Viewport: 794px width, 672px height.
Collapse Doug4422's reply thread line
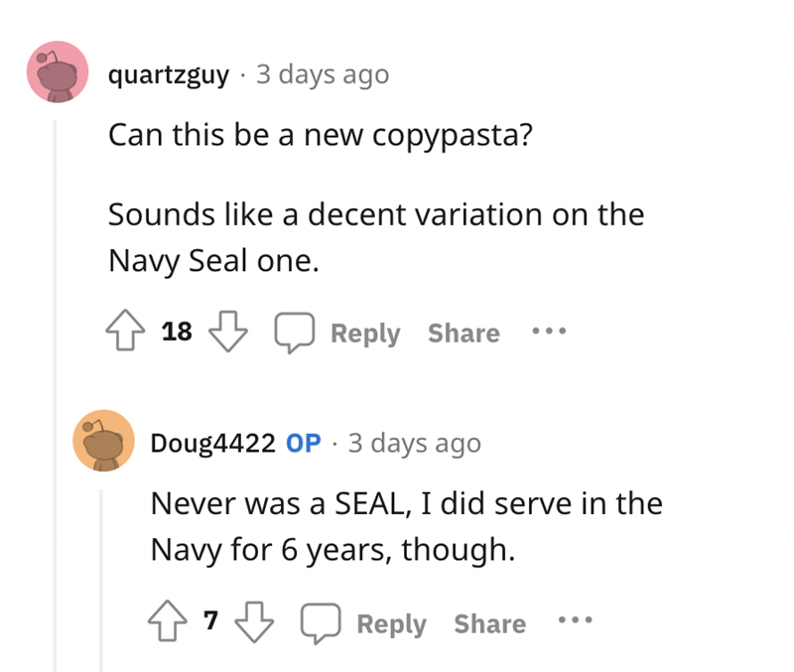[x=99, y=576]
